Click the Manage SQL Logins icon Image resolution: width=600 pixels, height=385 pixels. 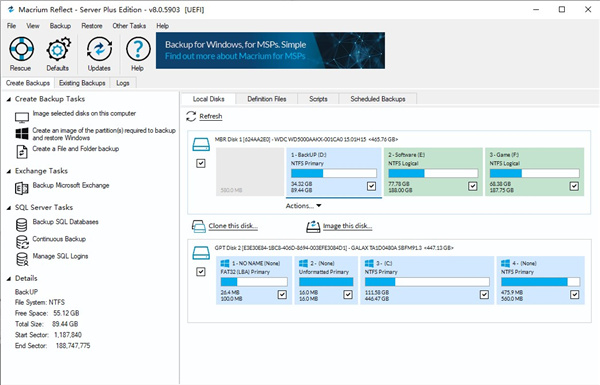pyautogui.click(x=22, y=259)
